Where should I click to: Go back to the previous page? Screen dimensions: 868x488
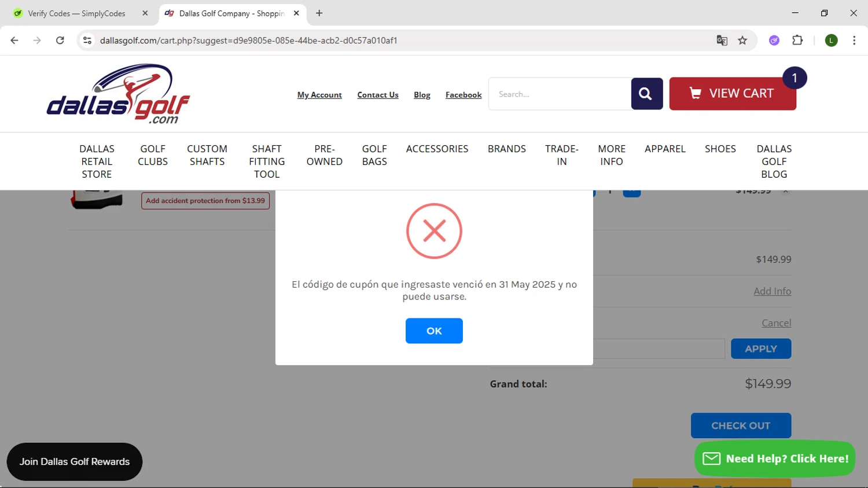[14, 41]
